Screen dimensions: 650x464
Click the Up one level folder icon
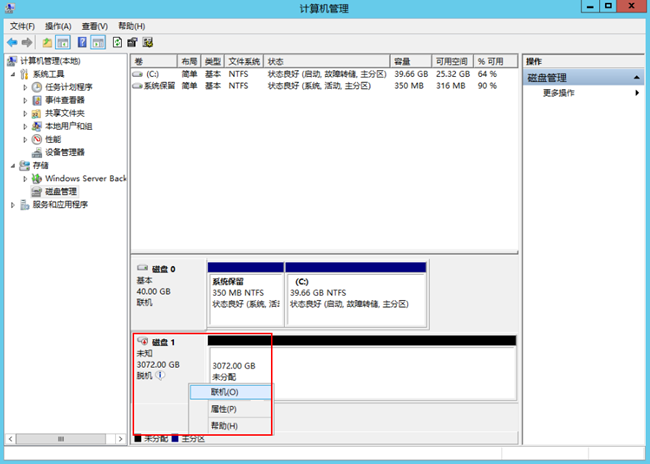tap(47, 43)
